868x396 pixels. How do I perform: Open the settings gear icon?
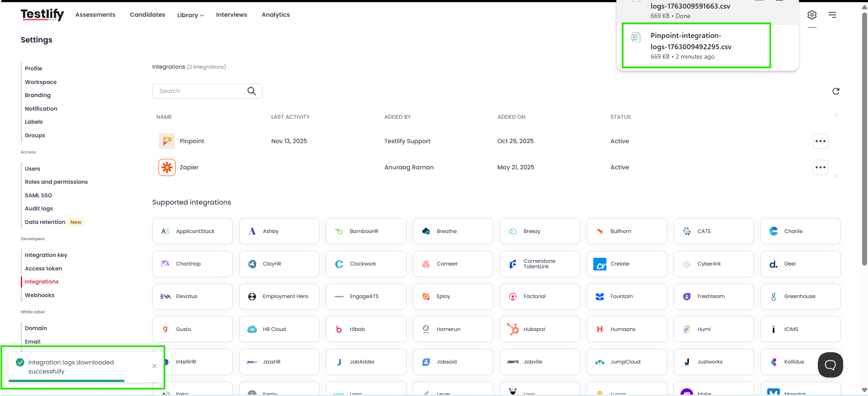[812, 15]
